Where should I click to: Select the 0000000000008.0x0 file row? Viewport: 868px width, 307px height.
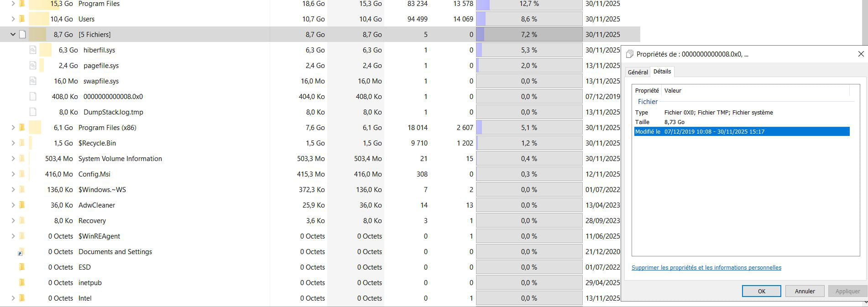(113, 97)
